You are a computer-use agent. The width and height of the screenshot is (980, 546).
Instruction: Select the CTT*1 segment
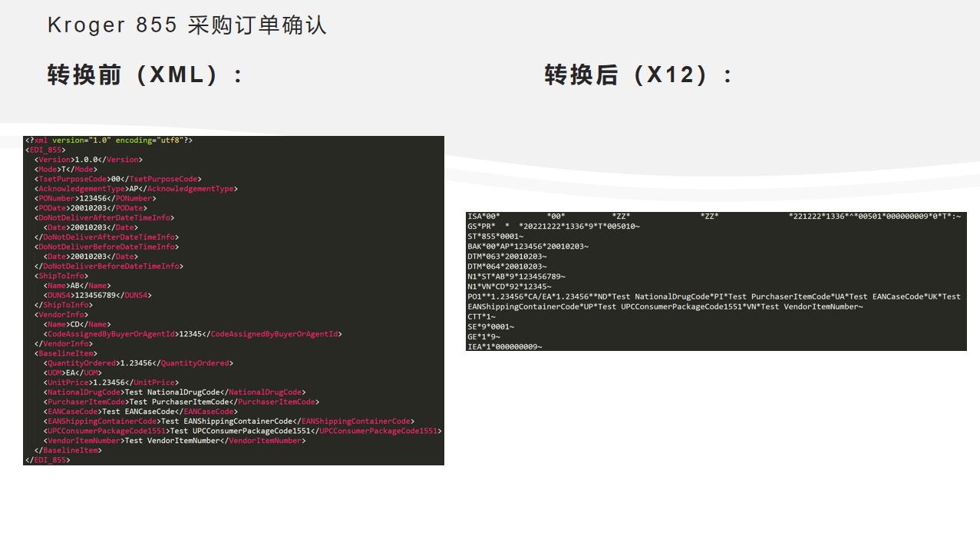481,316
